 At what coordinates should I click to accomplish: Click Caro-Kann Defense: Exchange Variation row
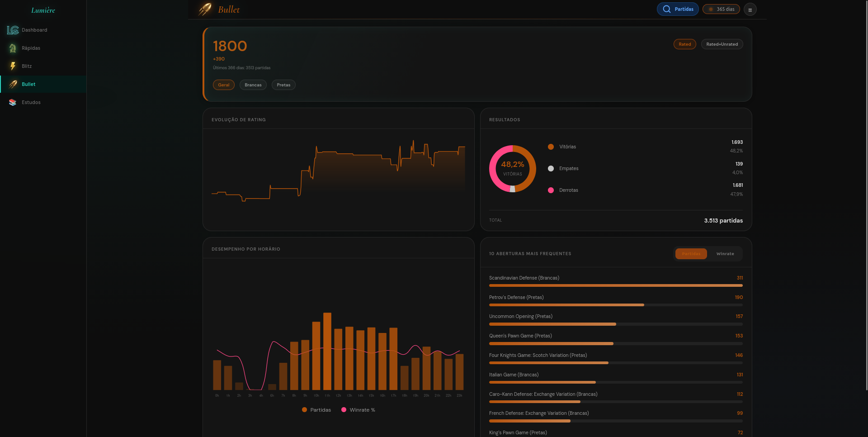pos(616,397)
